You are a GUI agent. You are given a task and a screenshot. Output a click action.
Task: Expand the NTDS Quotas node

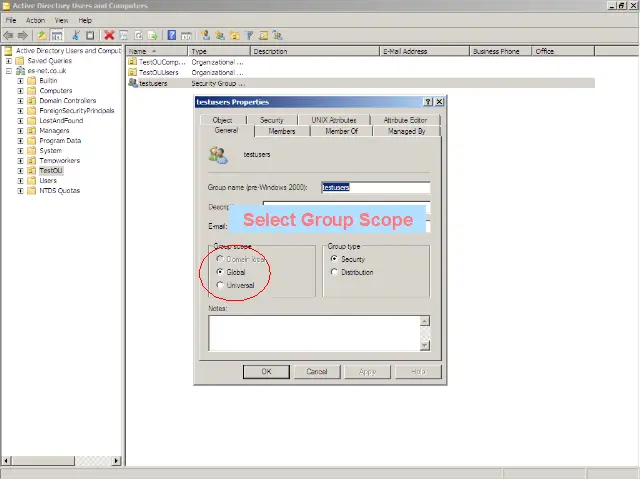pyautogui.click(x=20, y=191)
